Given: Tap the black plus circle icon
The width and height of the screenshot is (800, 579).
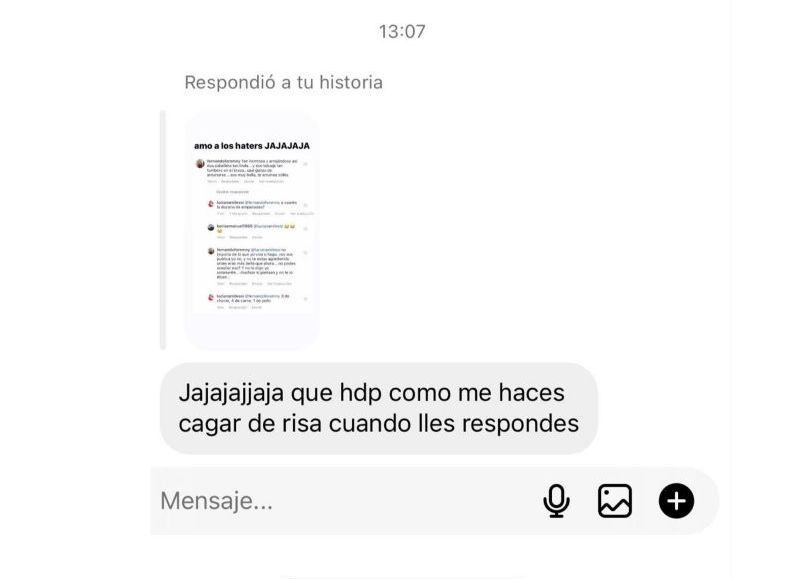Looking at the screenshot, I should click(676, 500).
